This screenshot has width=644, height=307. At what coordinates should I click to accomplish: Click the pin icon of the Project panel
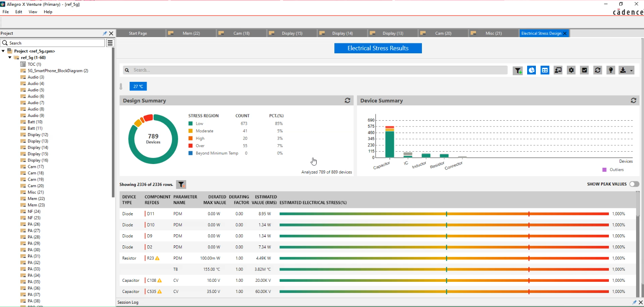click(x=105, y=33)
